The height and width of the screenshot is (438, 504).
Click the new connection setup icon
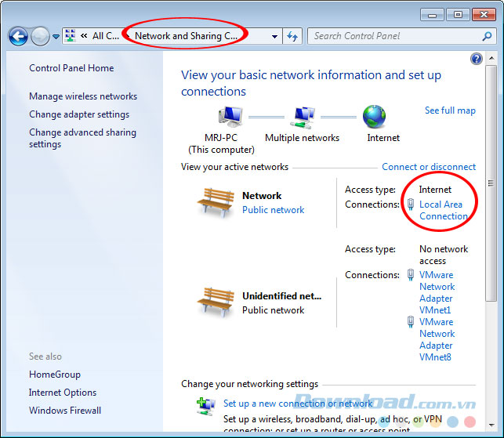click(205, 406)
